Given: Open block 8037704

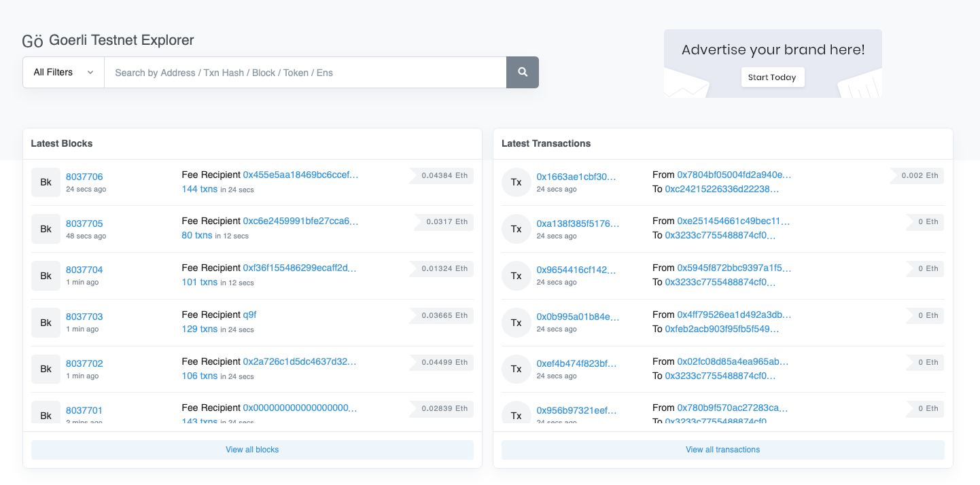Looking at the screenshot, I should point(84,270).
